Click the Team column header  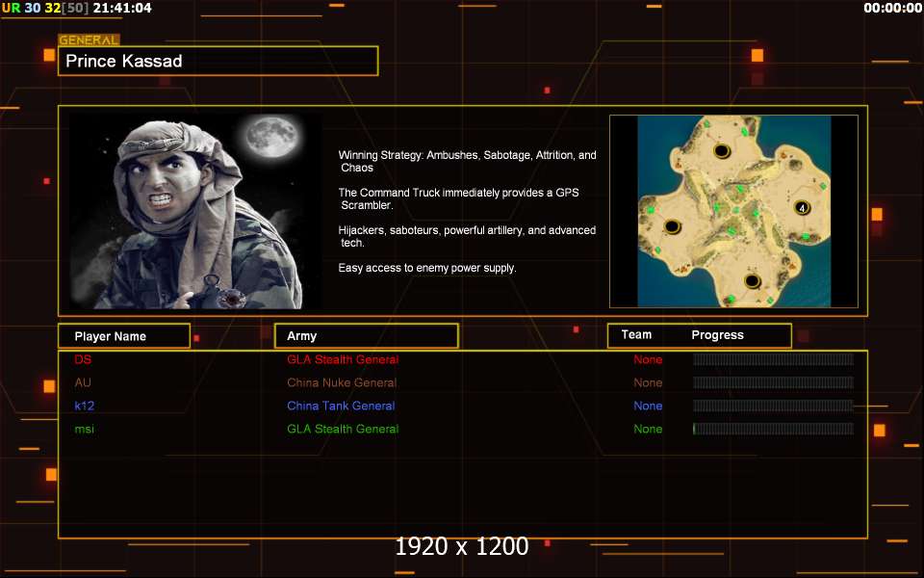click(636, 334)
